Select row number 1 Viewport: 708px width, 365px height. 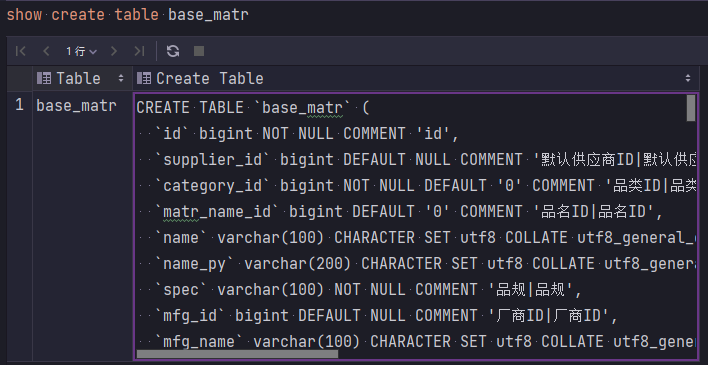[x=19, y=105]
